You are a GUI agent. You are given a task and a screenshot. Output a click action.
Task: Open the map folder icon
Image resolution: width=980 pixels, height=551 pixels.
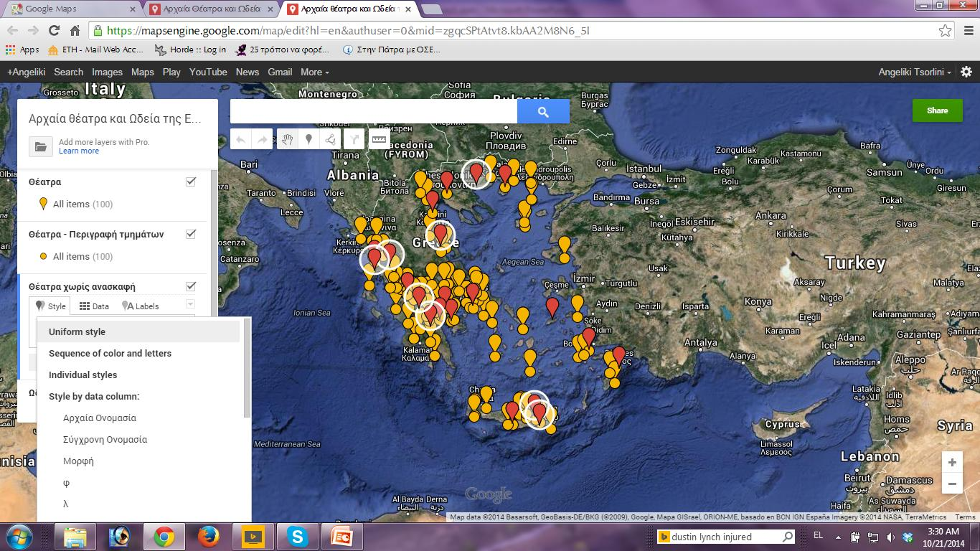pos(41,146)
